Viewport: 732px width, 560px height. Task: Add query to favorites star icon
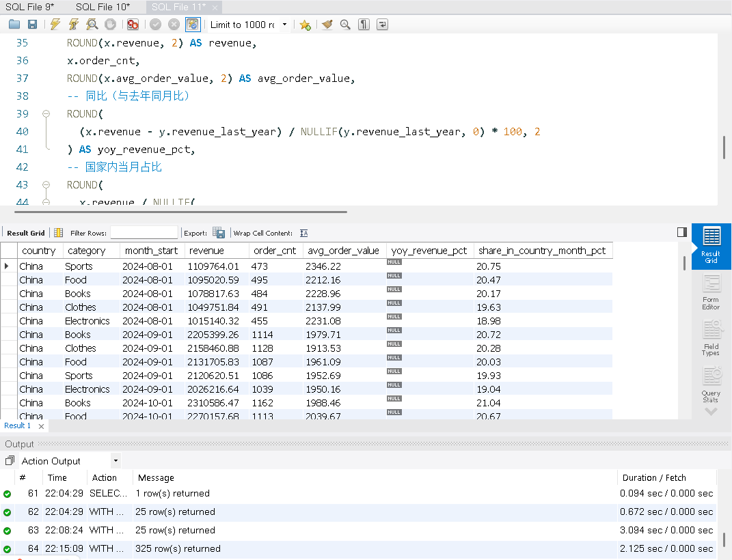click(305, 25)
